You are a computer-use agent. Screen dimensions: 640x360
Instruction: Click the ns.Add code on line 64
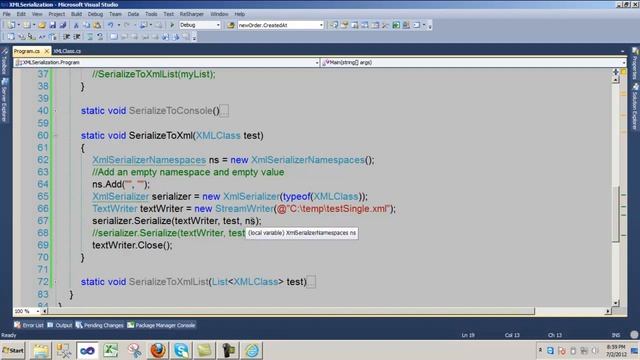121,184
